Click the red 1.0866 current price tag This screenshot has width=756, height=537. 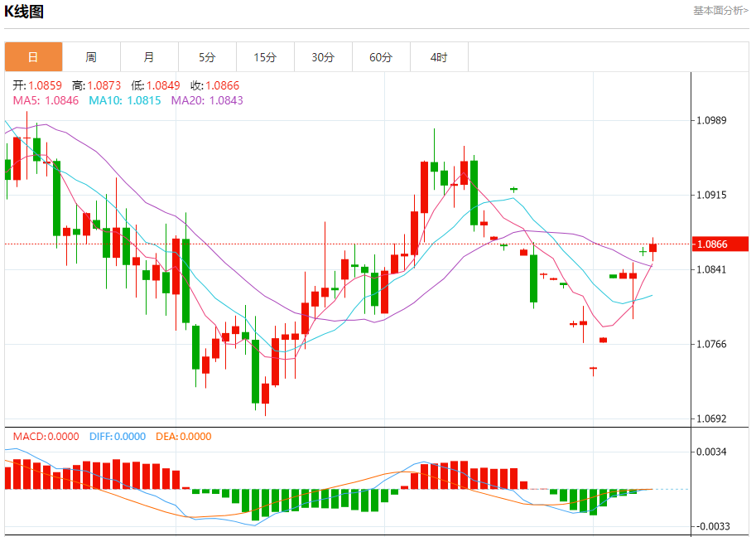pyautogui.click(x=720, y=244)
